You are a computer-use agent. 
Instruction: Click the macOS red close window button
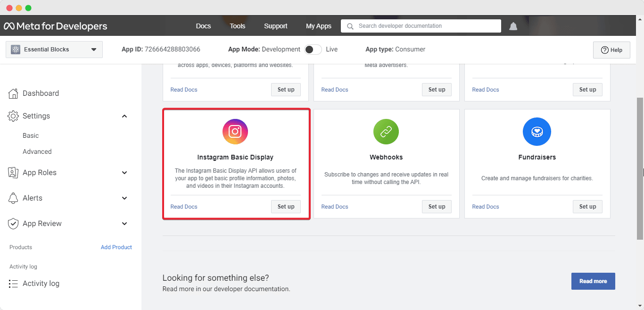tap(9, 8)
